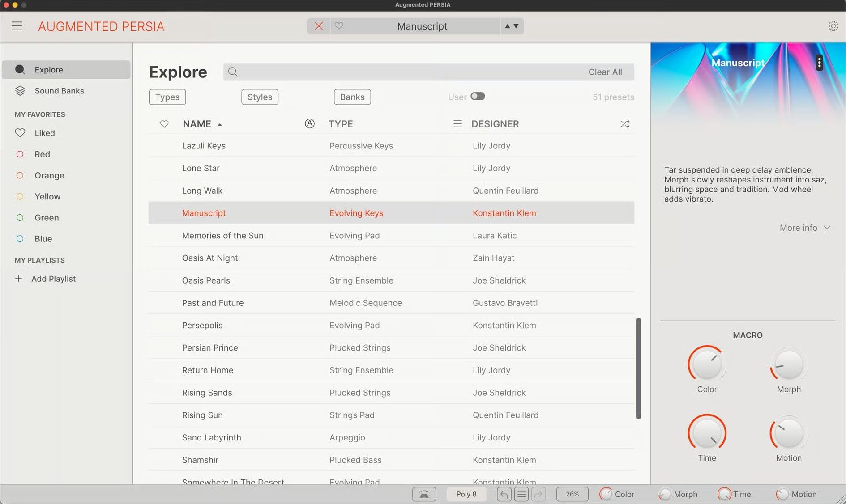Expand the Types filter dropdown

(x=167, y=97)
